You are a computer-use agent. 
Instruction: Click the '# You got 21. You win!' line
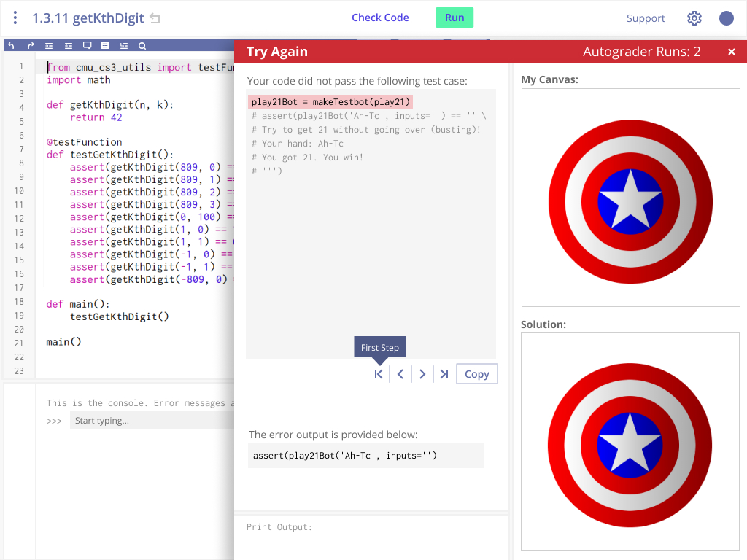pos(307,157)
